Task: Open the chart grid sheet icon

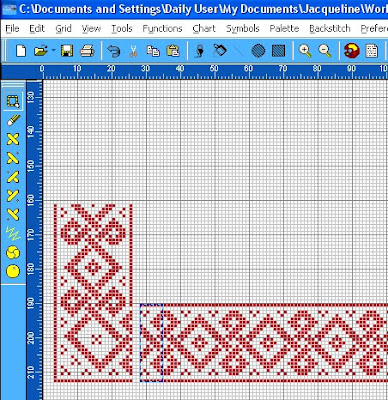Action: (372, 51)
